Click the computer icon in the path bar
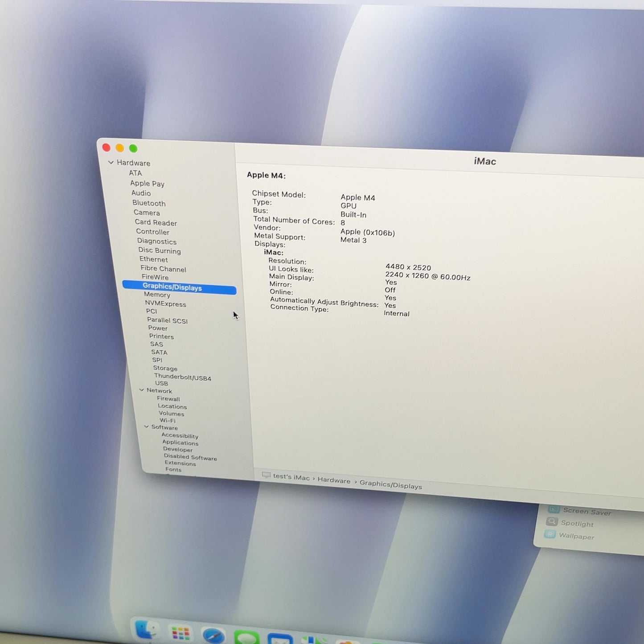644x644 pixels. [266, 475]
